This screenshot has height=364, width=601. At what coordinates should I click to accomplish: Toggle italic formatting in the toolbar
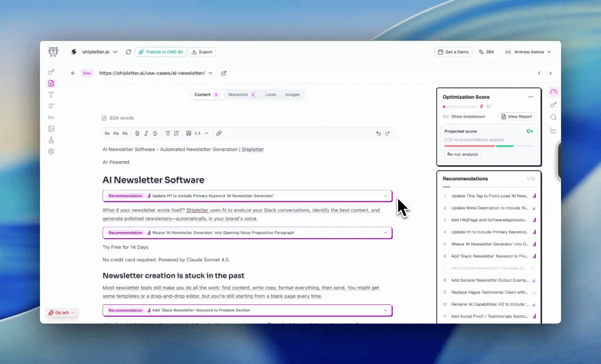(146, 133)
